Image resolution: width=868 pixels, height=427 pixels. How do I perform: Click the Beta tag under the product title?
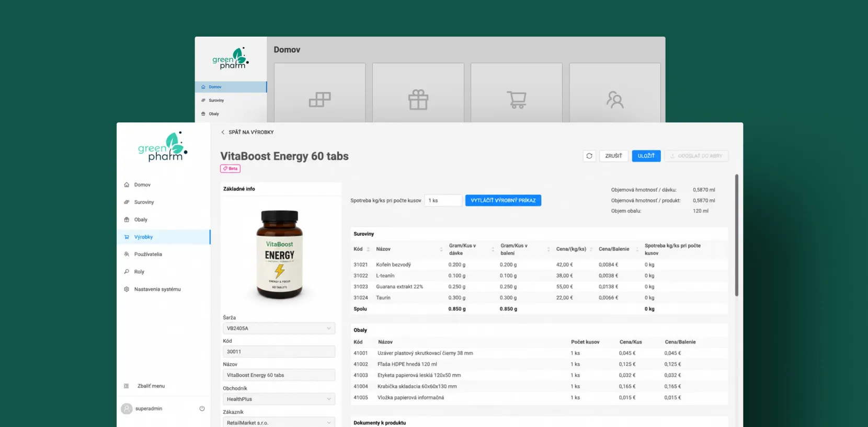point(230,168)
